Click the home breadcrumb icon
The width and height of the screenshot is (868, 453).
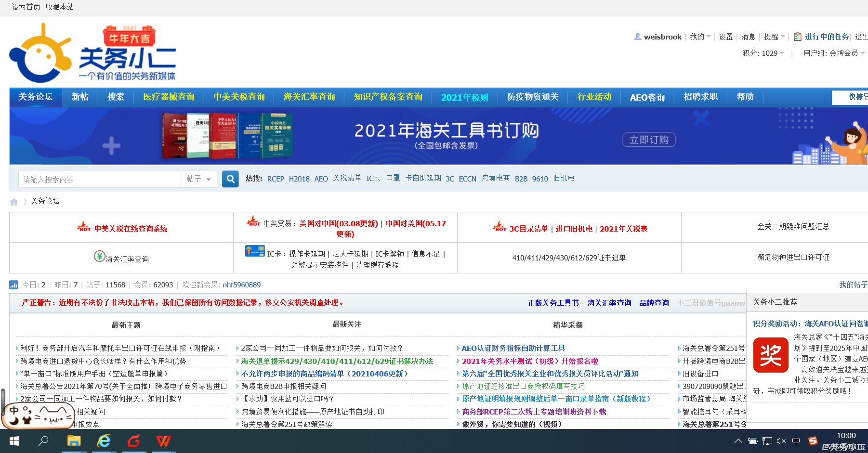click(14, 202)
